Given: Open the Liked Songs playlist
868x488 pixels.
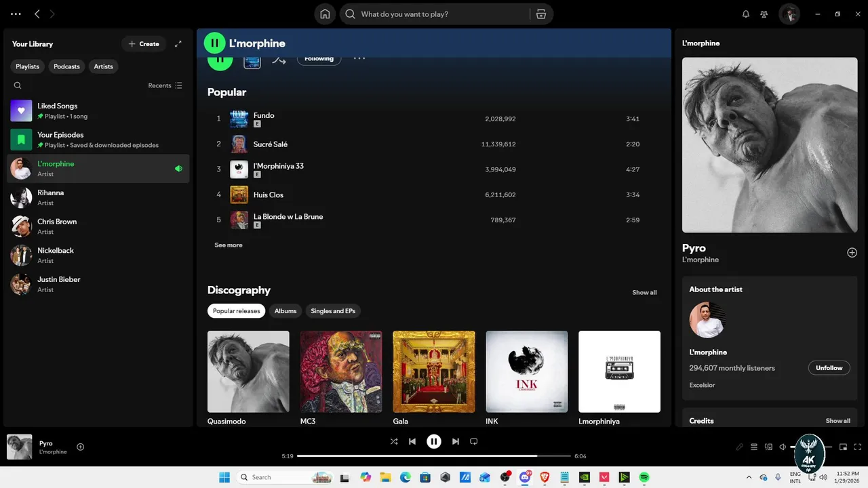Looking at the screenshot, I should pos(98,111).
